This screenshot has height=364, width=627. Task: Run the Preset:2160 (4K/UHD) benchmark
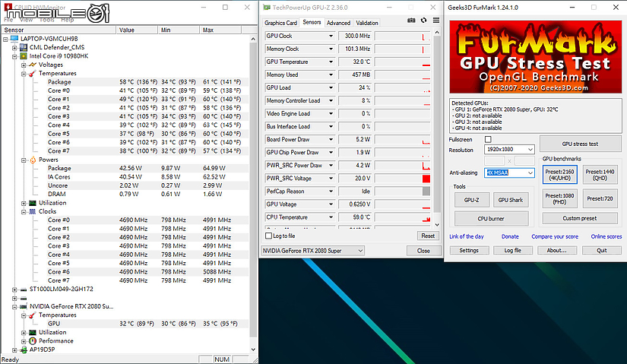pos(559,175)
